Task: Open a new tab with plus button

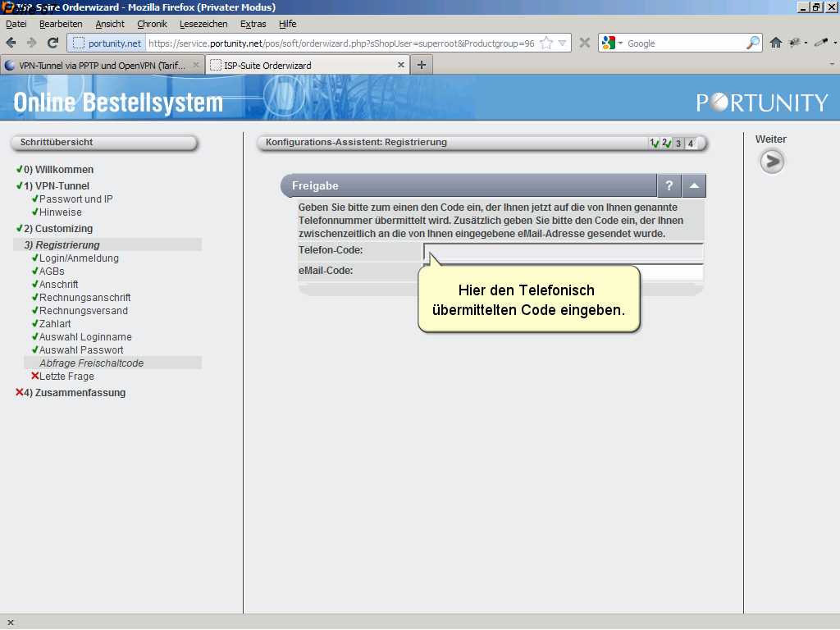Action: coord(422,65)
